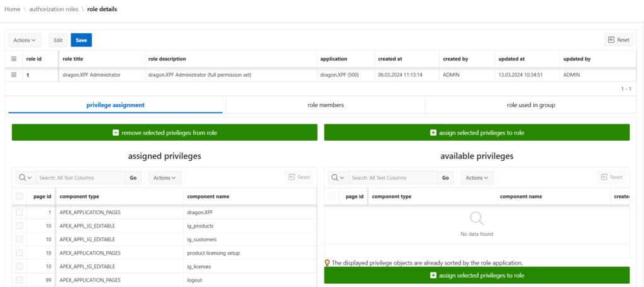Open the Actions menu in role grid toolbar

[x=25, y=40]
